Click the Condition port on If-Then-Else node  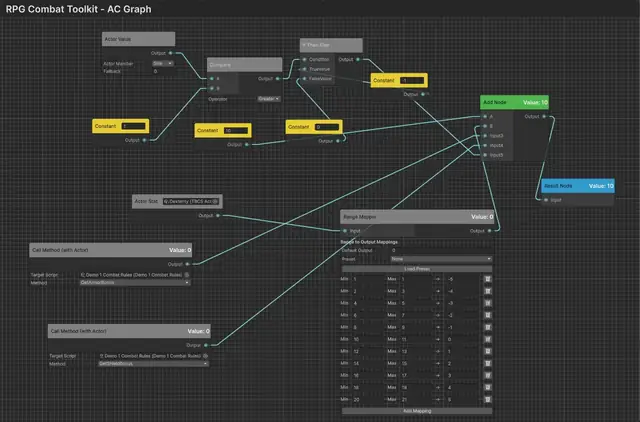click(304, 60)
